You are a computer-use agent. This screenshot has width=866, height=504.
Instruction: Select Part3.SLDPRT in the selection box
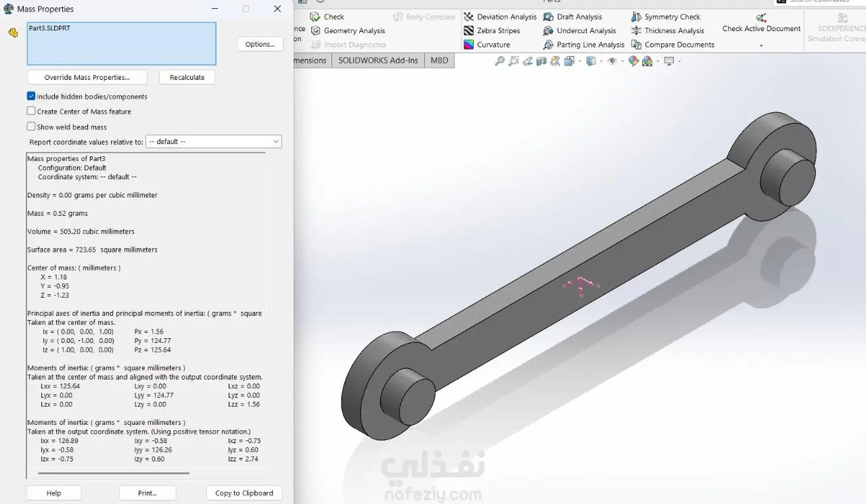tap(49, 28)
